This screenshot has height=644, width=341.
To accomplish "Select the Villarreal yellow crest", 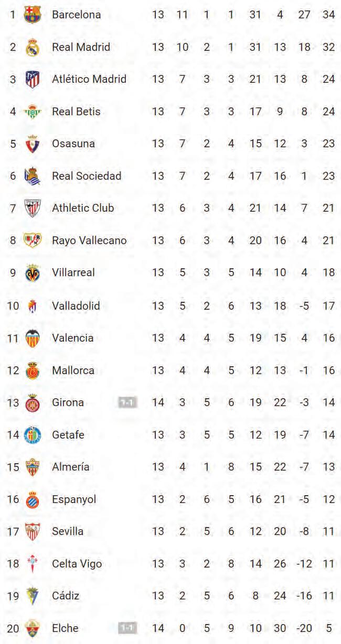I will tap(33, 273).
